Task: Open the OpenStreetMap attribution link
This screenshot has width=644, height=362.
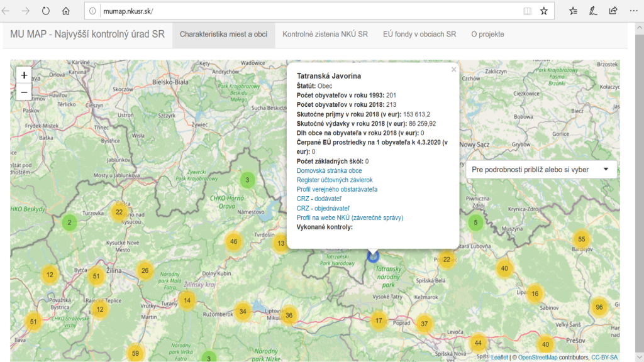Action: 538,358
